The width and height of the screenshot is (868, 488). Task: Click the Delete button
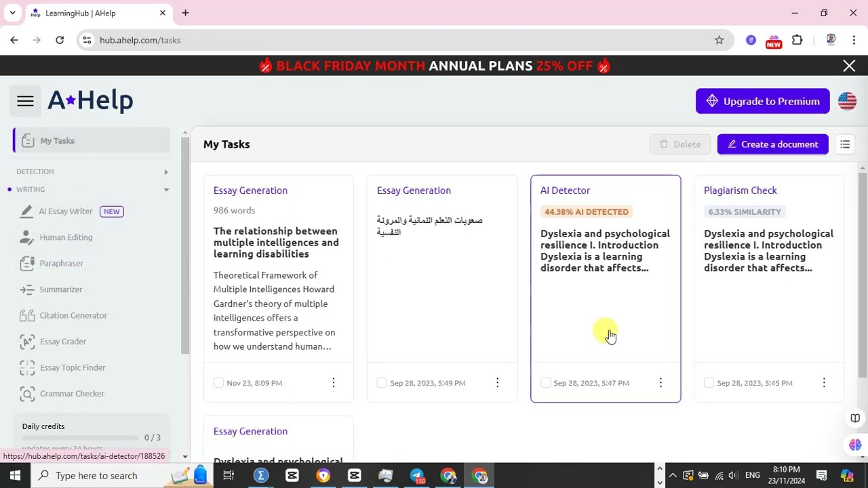point(679,144)
